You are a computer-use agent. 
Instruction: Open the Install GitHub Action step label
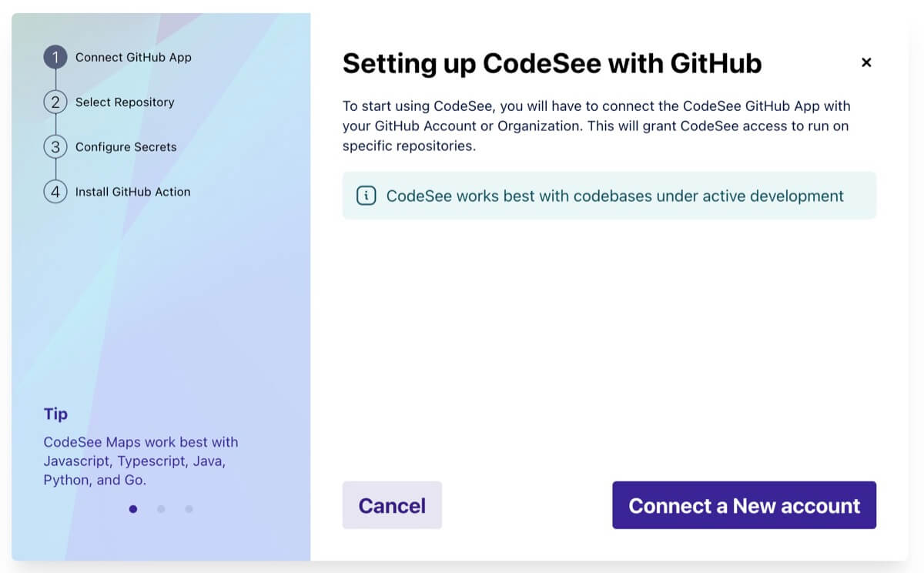click(x=132, y=192)
